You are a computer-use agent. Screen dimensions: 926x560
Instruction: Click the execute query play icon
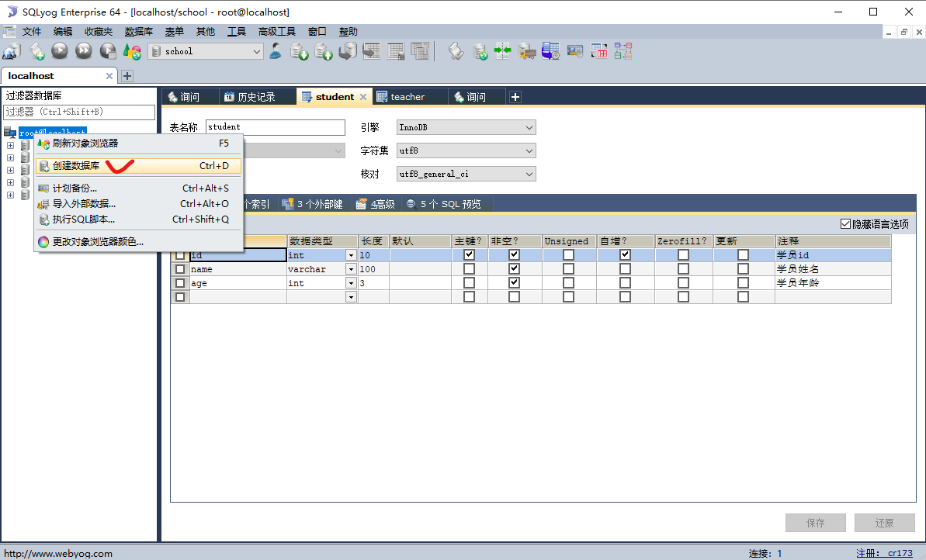tap(60, 51)
